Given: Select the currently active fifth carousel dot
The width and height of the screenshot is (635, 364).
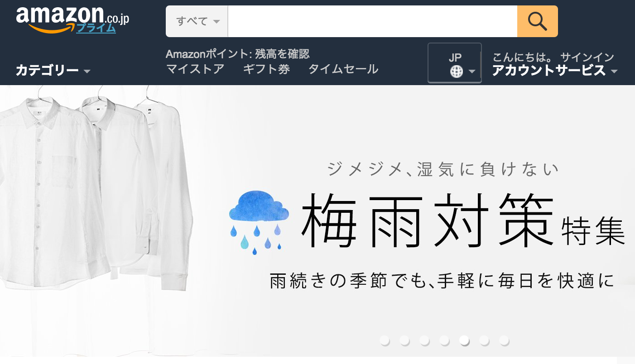Looking at the screenshot, I should 465,340.
